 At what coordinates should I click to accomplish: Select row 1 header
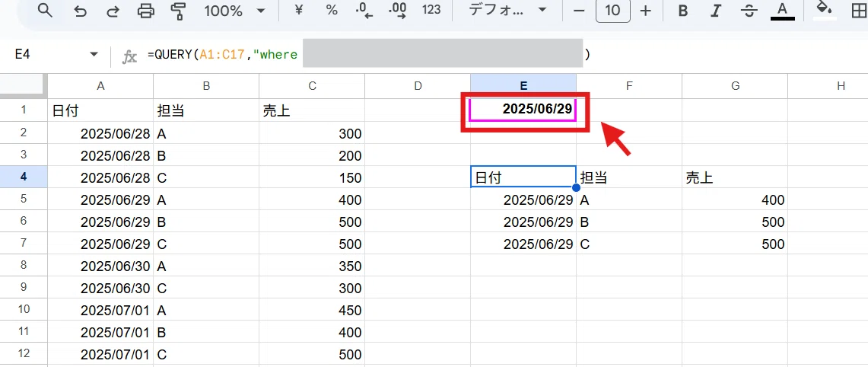pyautogui.click(x=24, y=110)
